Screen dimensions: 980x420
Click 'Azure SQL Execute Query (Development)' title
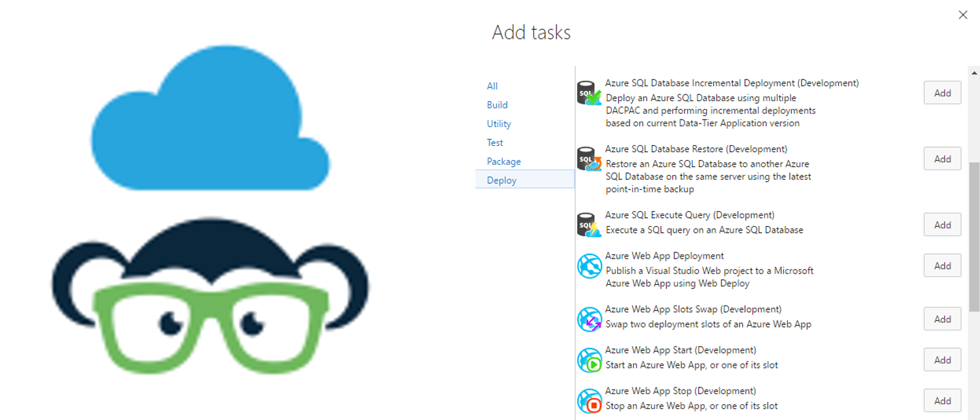pos(689,215)
